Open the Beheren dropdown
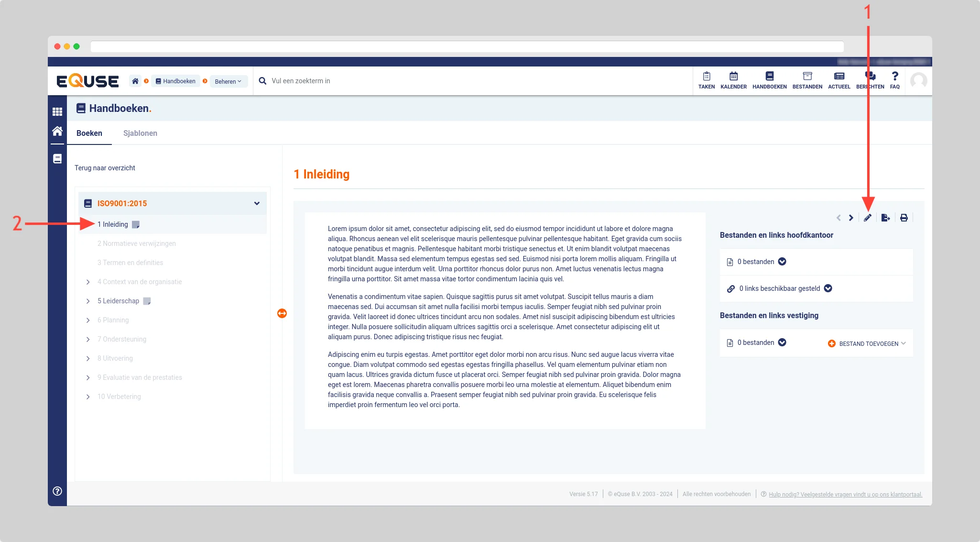980x542 pixels. tap(228, 81)
